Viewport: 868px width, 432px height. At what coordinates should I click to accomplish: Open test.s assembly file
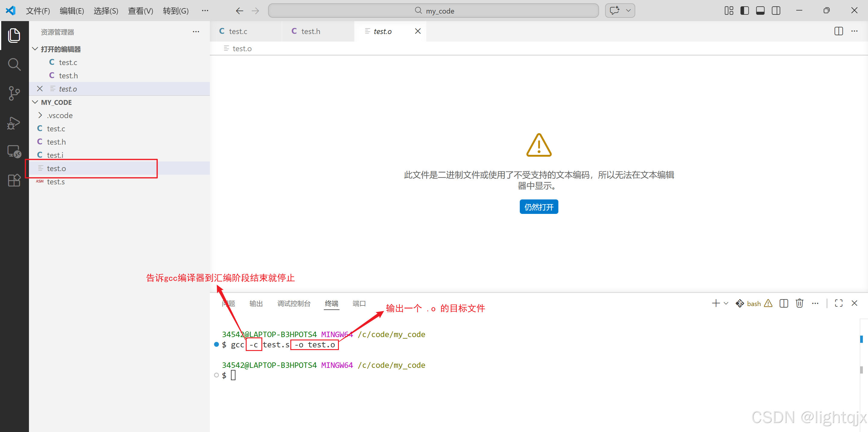coord(120,181)
